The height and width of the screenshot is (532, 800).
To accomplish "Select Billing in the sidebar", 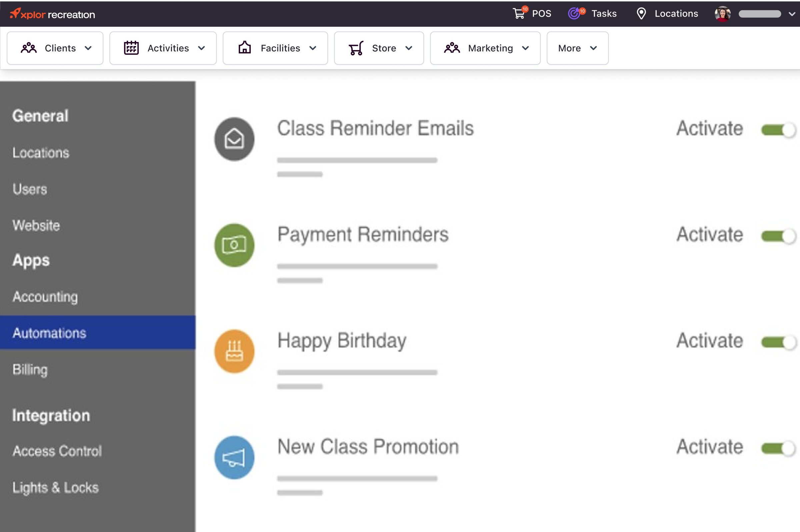I will (x=30, y=369).
